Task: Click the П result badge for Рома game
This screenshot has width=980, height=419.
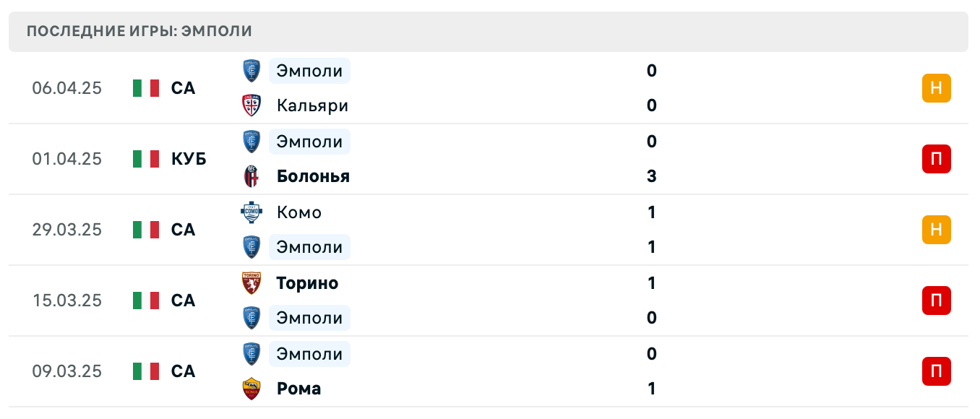Action: (937, 371)
